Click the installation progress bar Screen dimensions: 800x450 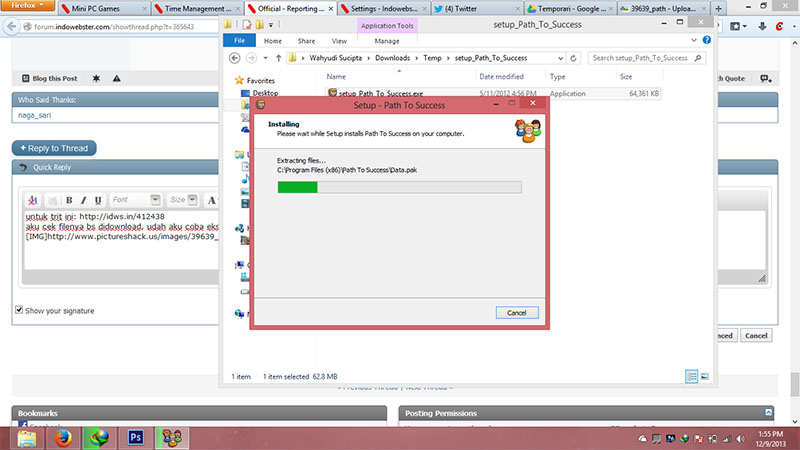point(399,187)
